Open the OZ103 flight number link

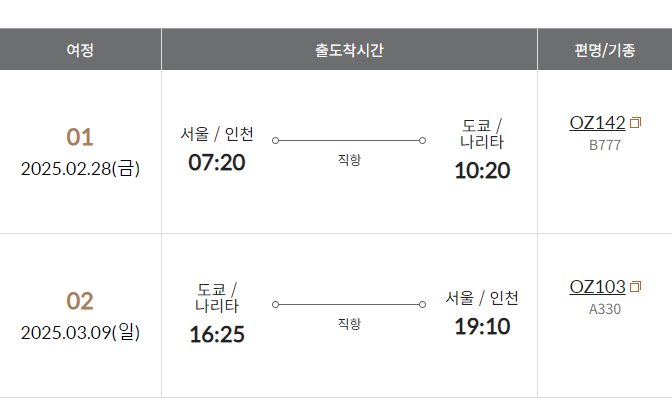pyautogui.click(x=597, y=287)
